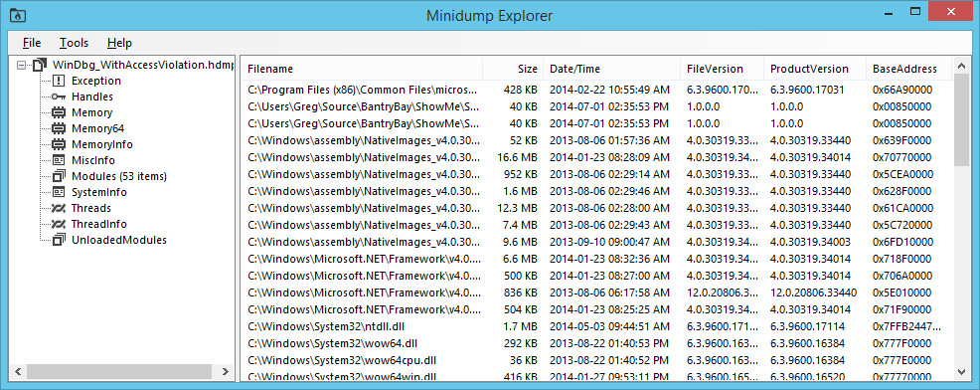Image resolution: width=980 pixels, height=390 pixels.
Task: Select the Threads tree item
Action: [x=91, y=208]
